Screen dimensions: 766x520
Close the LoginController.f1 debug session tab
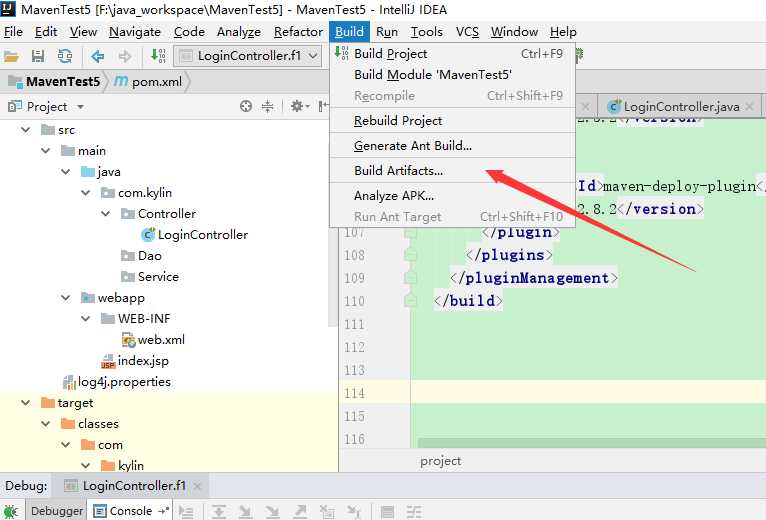[197, 486]
